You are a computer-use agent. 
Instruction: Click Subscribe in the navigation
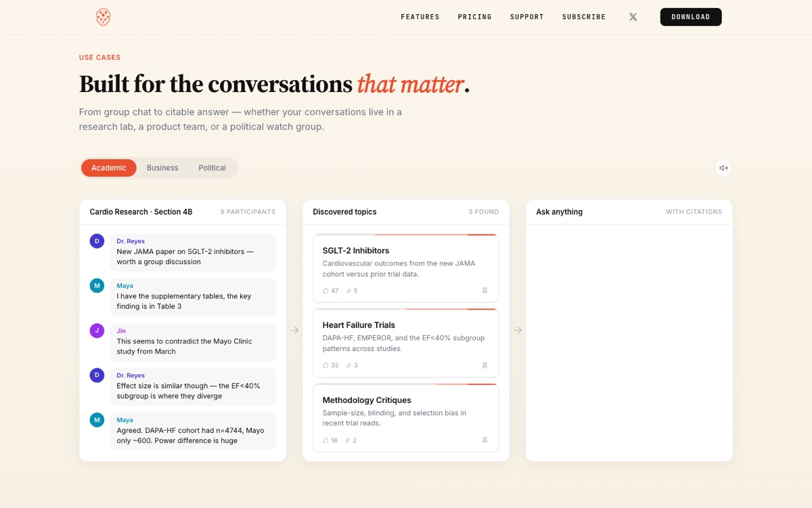pyautogui.click(x=584, y=17)
